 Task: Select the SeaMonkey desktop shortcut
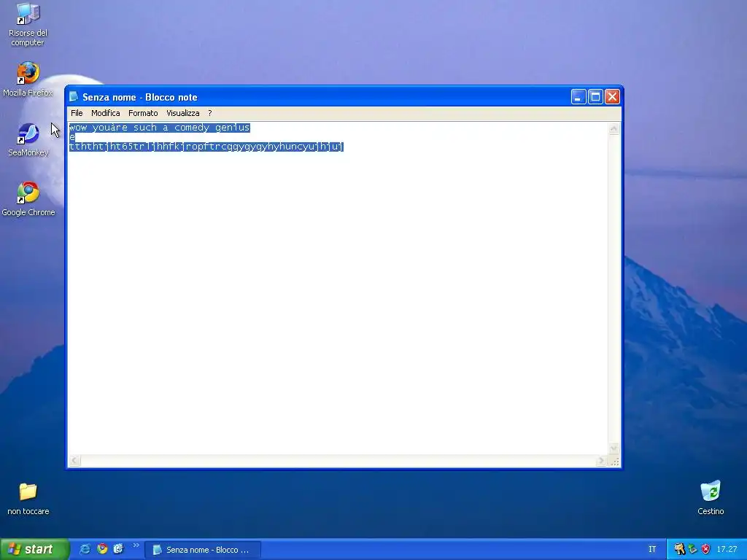(x=28, y=139)
